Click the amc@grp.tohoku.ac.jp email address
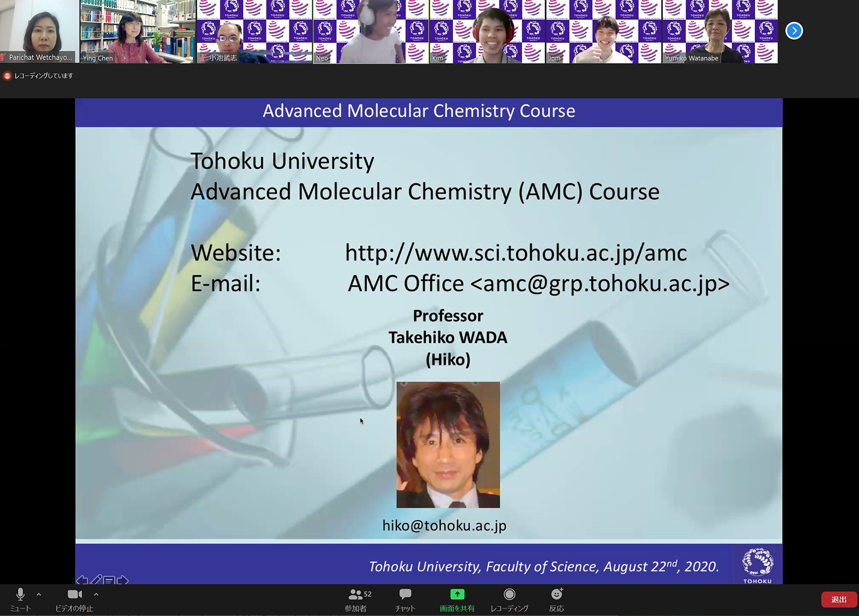The image size is (859, 616). click(600, 284)
